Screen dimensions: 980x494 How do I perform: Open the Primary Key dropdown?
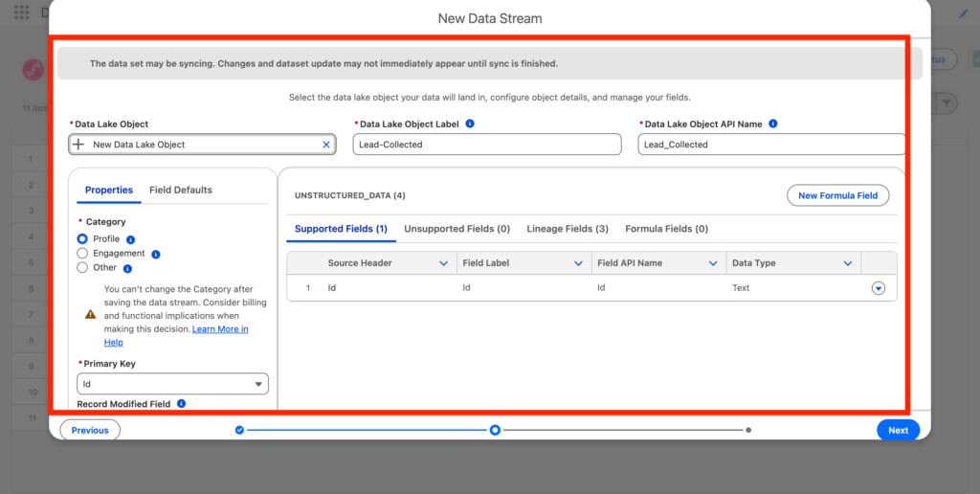pos(172,384)
